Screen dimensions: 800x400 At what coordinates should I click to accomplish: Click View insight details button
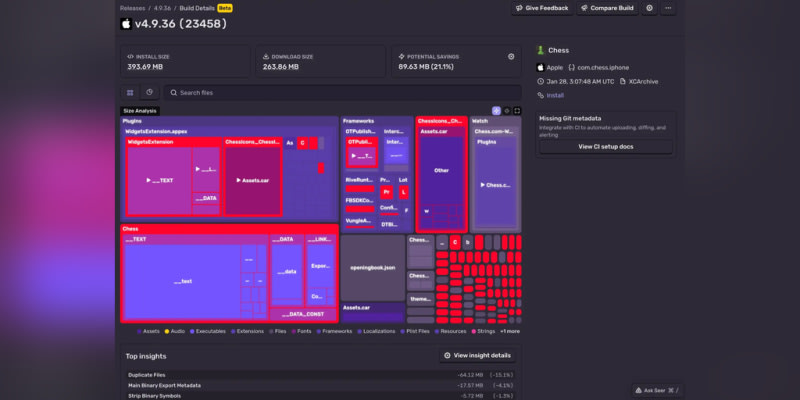click(478, 356)
